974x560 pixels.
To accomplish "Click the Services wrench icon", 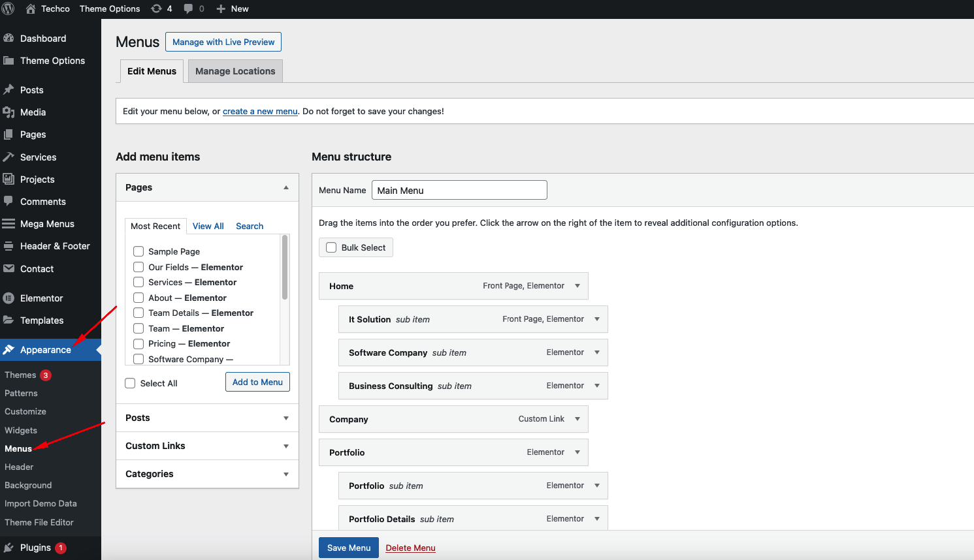I will pyautogui.click(x=8, y=157).
